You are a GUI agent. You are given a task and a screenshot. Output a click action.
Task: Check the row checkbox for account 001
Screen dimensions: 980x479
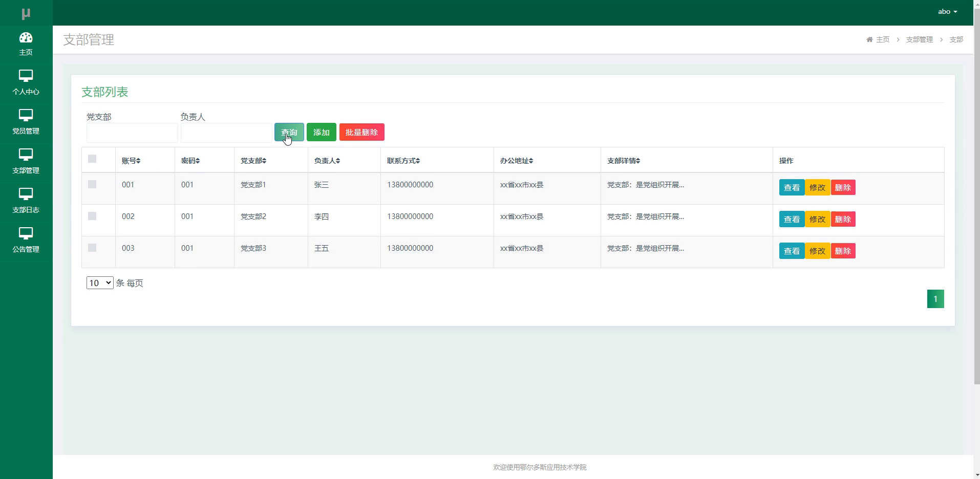click(92, 184)
